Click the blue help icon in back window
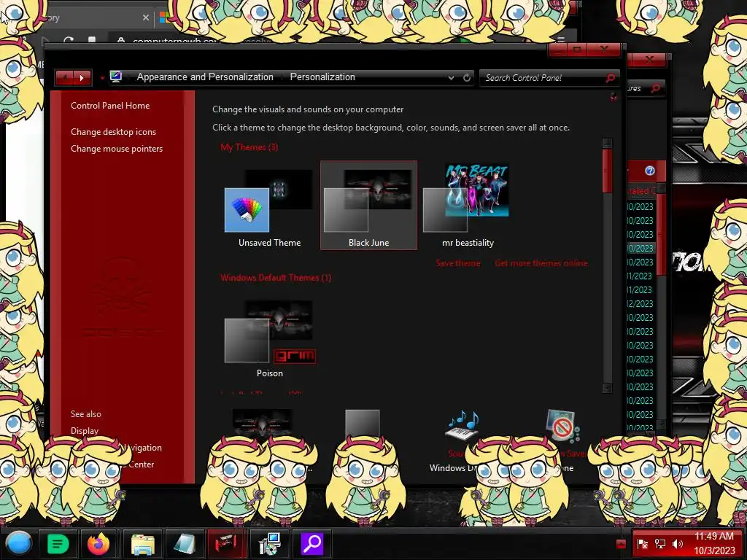747x560 pixels. point(650,171)
